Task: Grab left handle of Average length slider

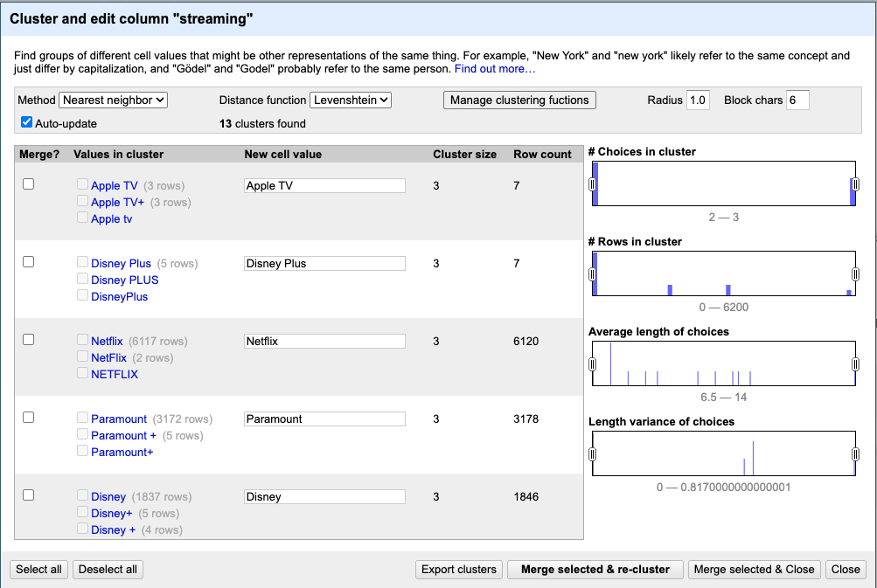Action: point(592,363)
